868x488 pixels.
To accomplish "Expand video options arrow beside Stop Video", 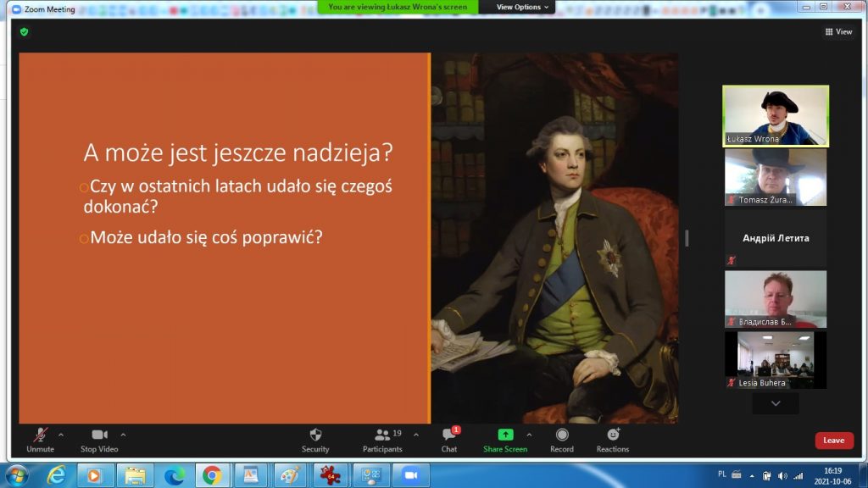I will [x=124, y=435].
